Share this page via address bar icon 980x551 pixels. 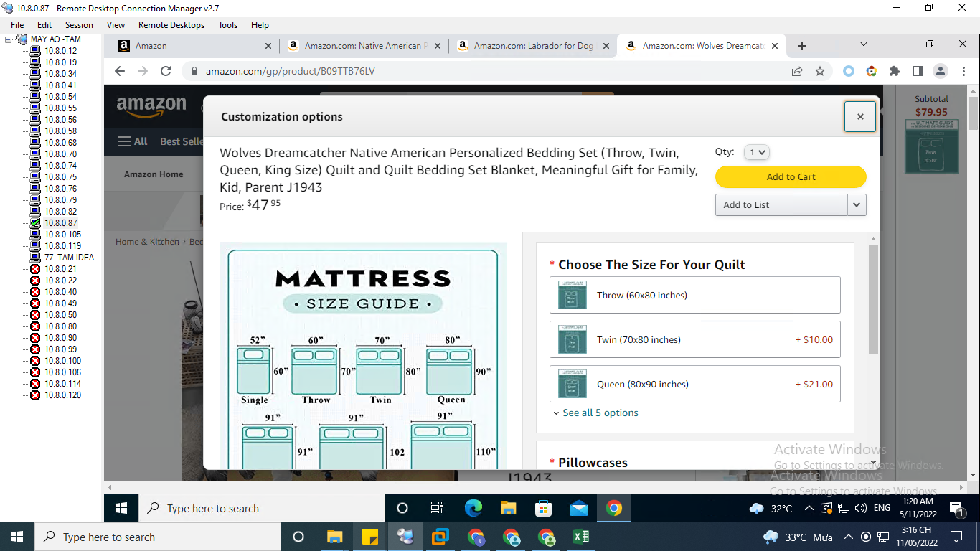click(x=797, y=71)
